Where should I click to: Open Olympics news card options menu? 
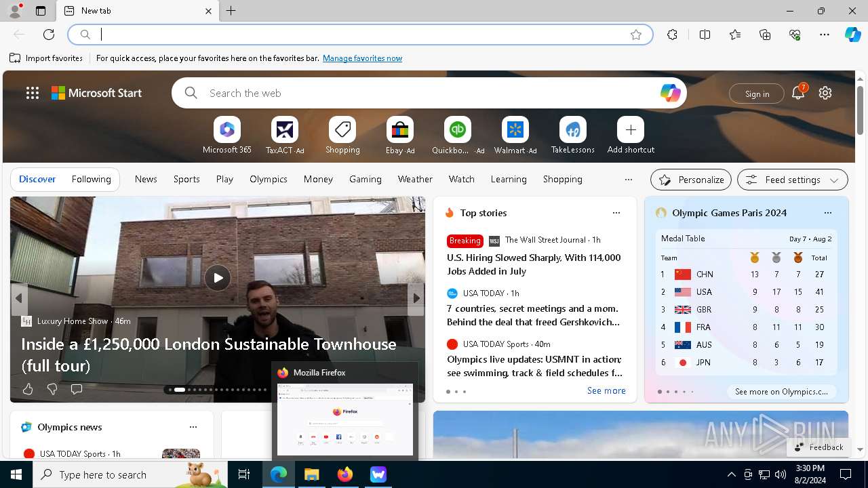tap(193, 427)
